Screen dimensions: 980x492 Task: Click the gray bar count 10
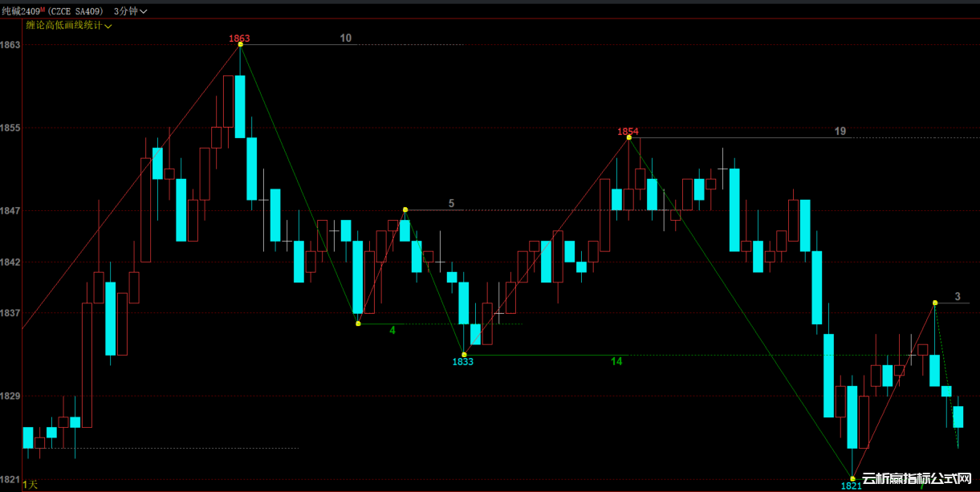tap(345, 38)
